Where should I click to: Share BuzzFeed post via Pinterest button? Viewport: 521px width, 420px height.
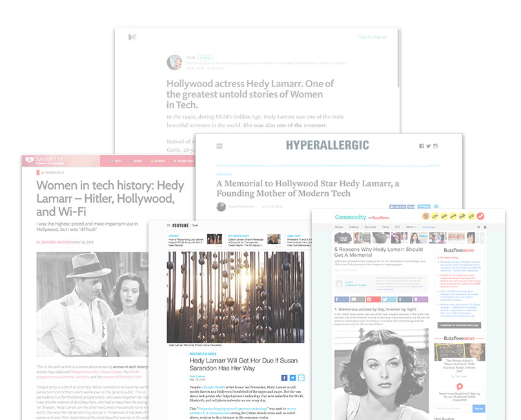tap(373, 299)
